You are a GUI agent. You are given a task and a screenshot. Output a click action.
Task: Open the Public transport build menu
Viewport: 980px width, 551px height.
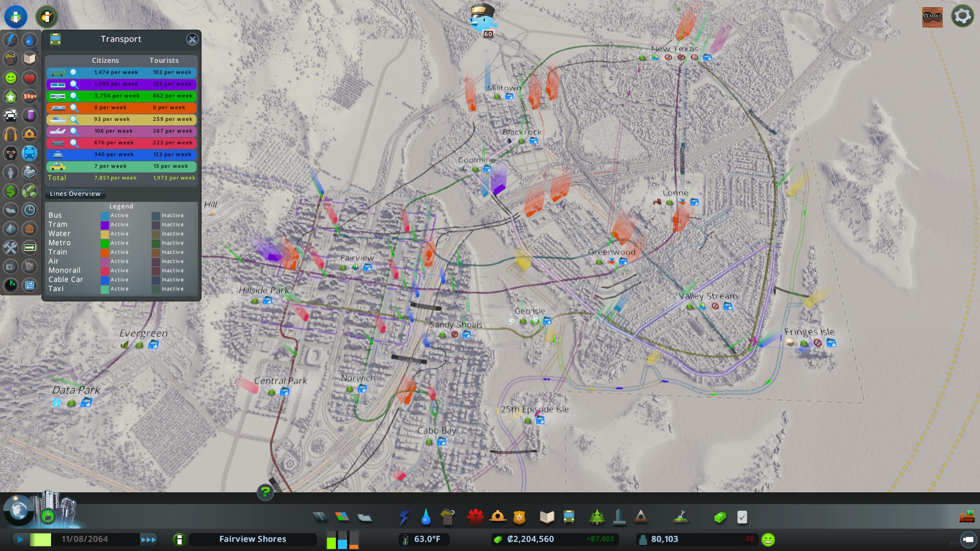coord(569,517)
